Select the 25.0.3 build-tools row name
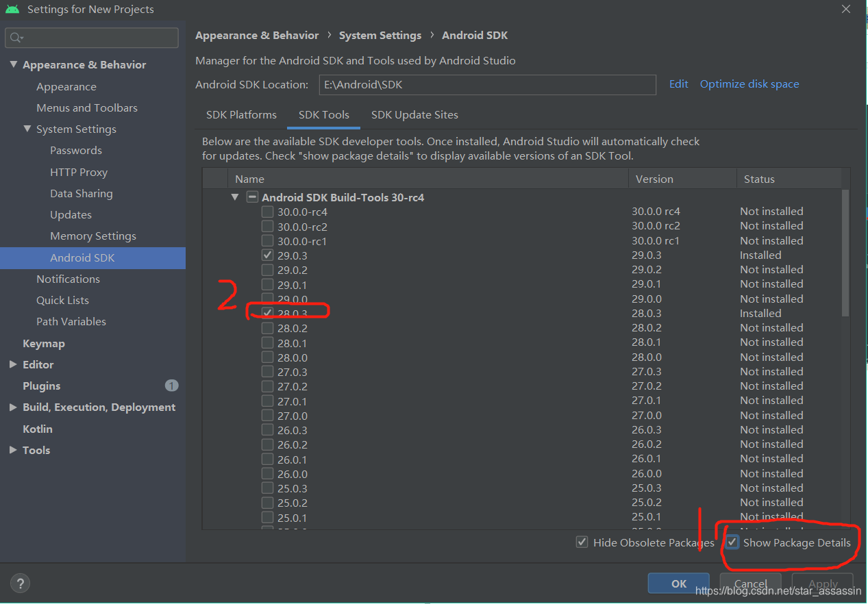868x604 pixels. [293, 488]
